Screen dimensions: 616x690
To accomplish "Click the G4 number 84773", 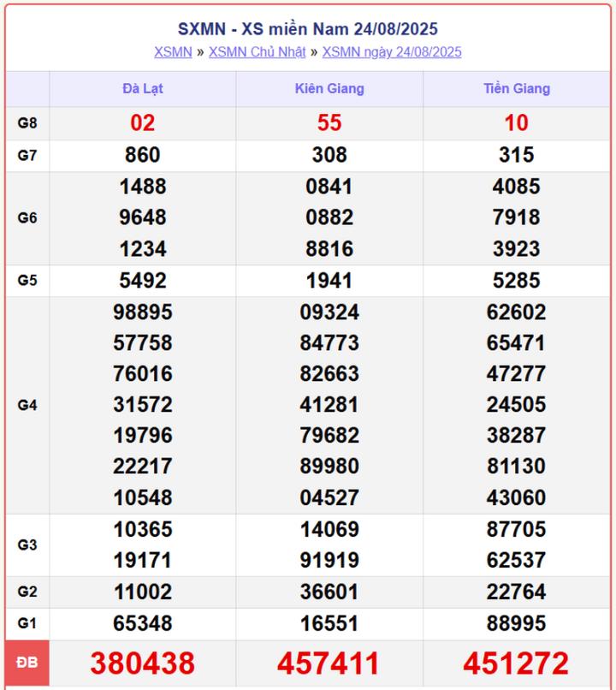I will pyautogui.click(x=329, y=343).
